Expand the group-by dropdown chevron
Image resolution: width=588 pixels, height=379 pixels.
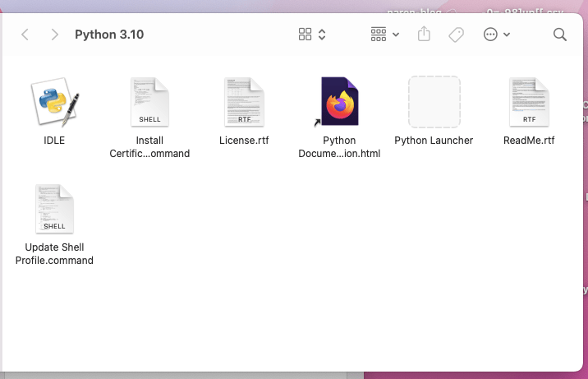(x=396, y=35)
